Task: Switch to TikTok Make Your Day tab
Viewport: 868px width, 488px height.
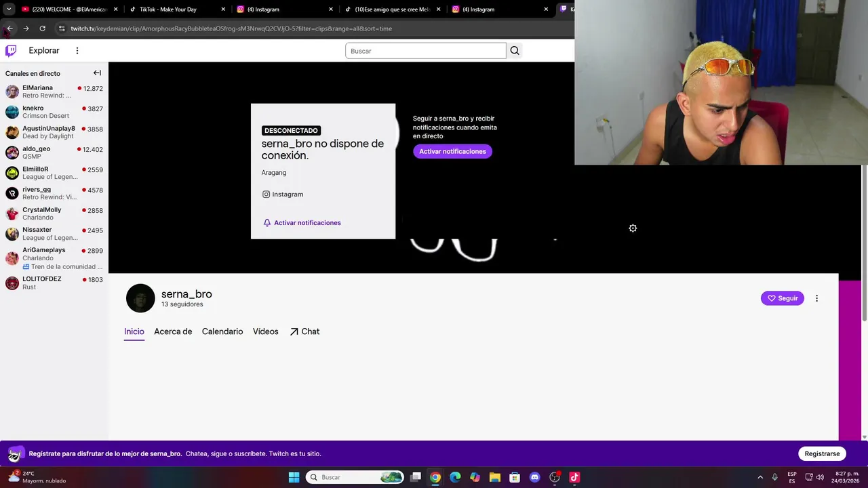Action: (178, 9)
